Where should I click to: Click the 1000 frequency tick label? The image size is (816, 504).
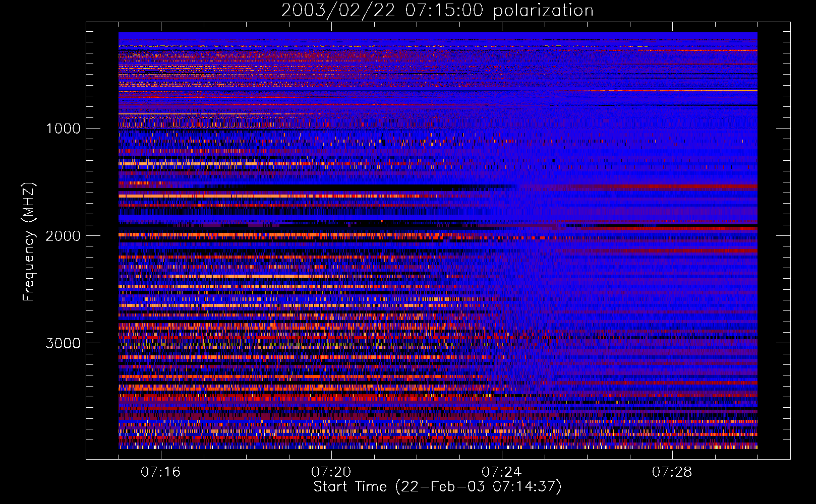[63, 129]
